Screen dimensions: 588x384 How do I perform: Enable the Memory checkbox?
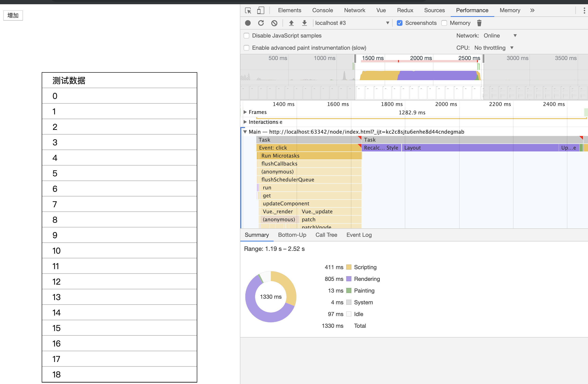coord(444,23)
